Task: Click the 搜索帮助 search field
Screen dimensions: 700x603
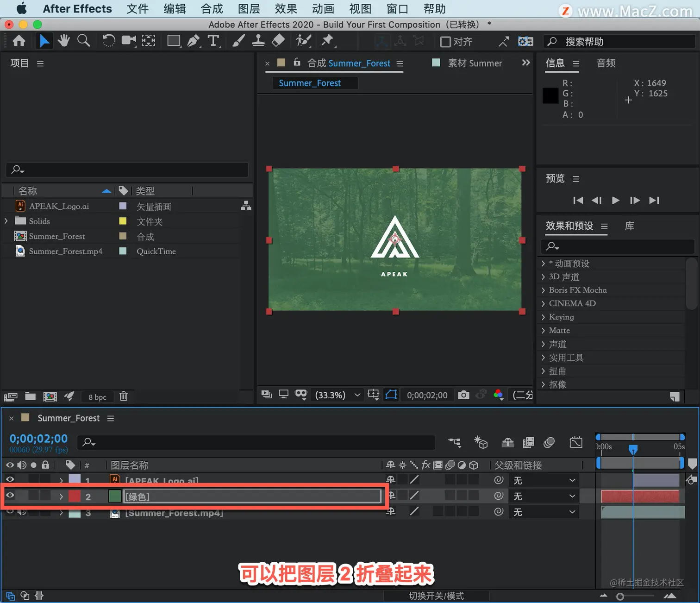Action: tap(619, 42)
